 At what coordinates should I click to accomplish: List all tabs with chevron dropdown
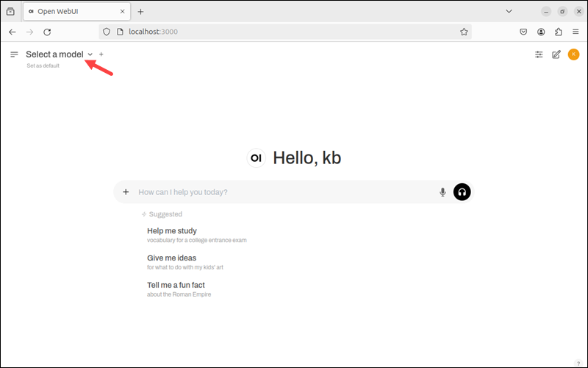[x=509, y=11]
